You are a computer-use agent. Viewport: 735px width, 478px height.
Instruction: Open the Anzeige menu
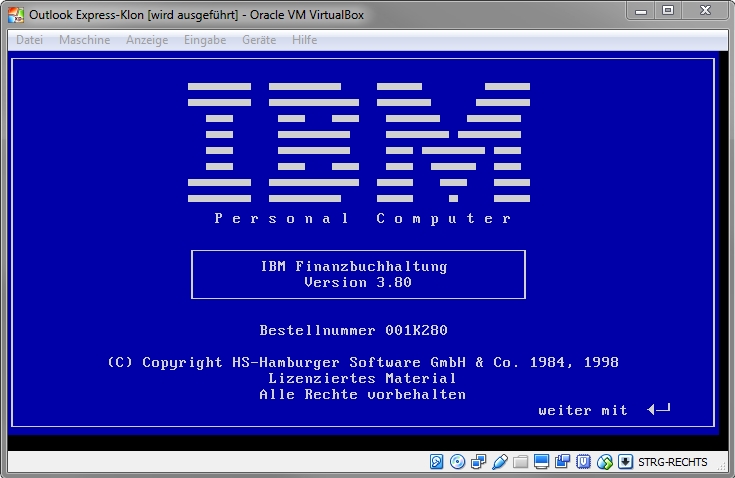coord(147,40)
